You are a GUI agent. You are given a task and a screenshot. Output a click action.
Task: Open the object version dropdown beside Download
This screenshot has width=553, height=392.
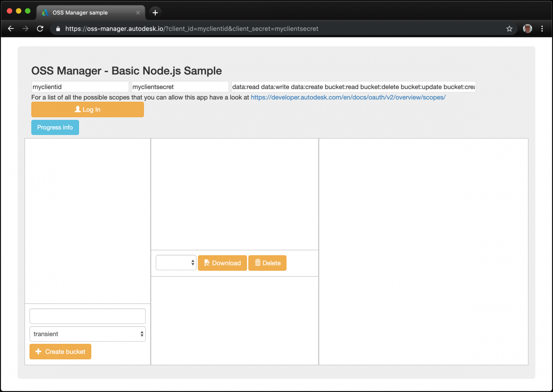[x=176, y=262]
